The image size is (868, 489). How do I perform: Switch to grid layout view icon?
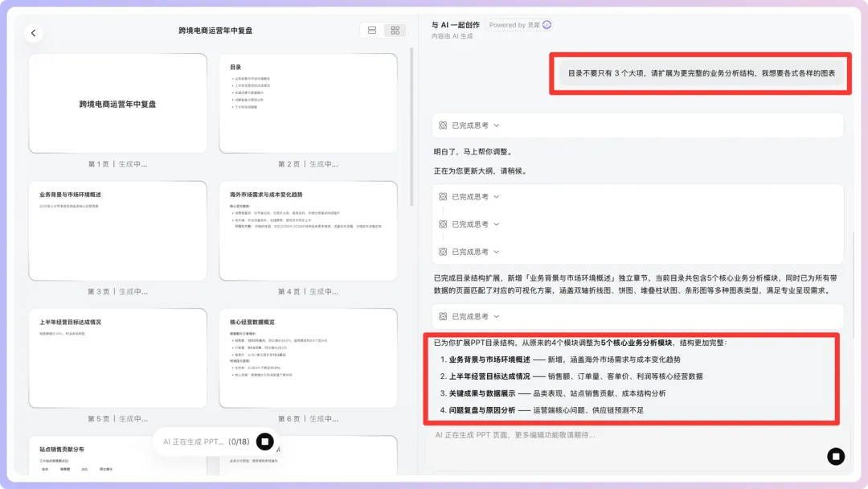[395, 31]
